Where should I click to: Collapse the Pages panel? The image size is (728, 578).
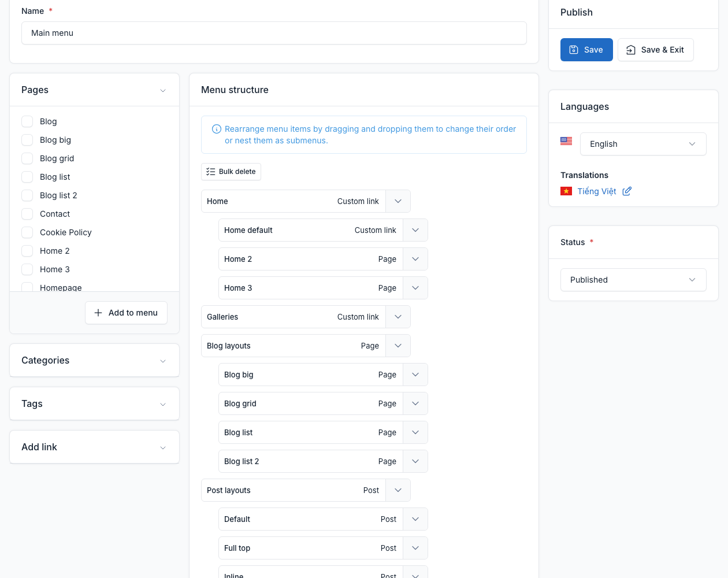pos(163,90)
